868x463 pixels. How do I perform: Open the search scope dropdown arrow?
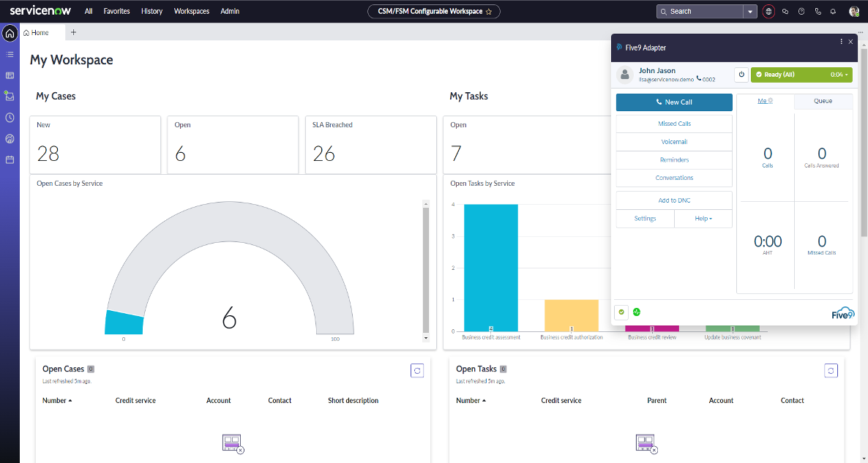click(750, 12)
